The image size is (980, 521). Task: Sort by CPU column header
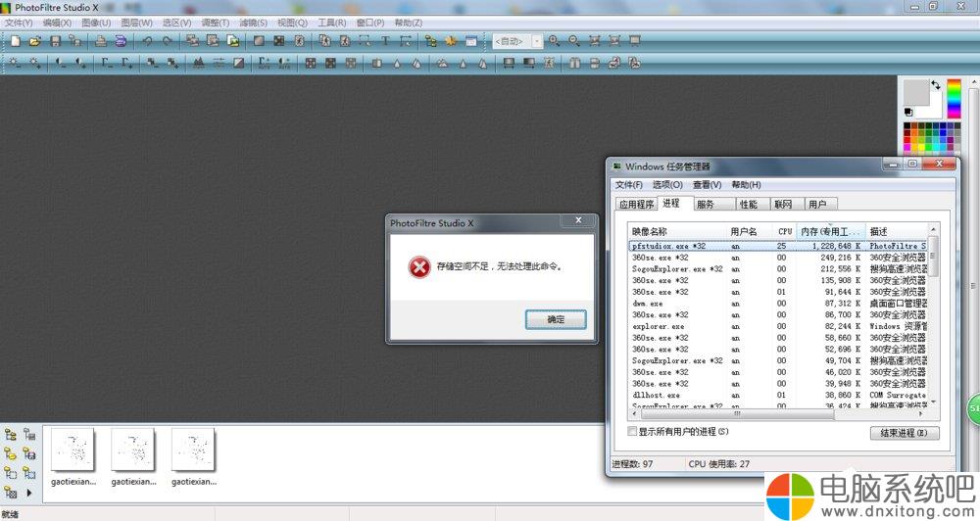(785, 231)
